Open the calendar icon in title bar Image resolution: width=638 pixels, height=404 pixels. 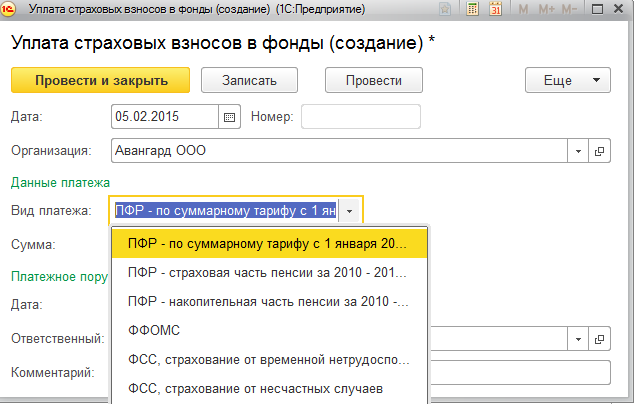click(495, 9)
